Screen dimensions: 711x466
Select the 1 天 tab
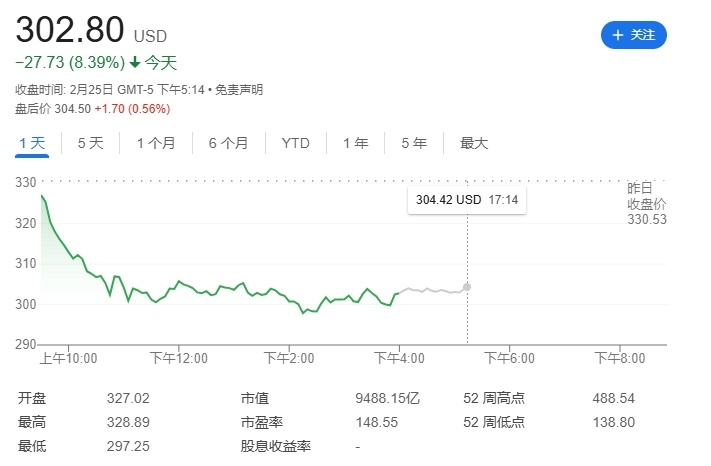tap(32, 143)
